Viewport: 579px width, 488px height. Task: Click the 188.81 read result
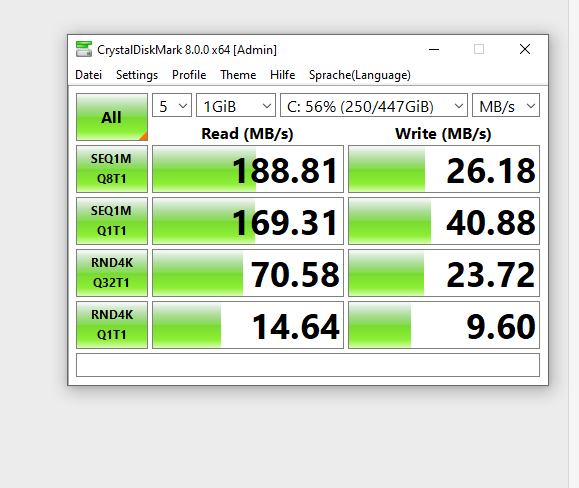(x=248, y=169)
